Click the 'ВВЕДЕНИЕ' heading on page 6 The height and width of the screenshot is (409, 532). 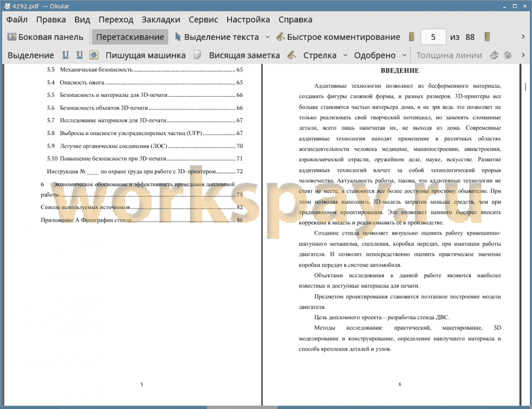400,71
